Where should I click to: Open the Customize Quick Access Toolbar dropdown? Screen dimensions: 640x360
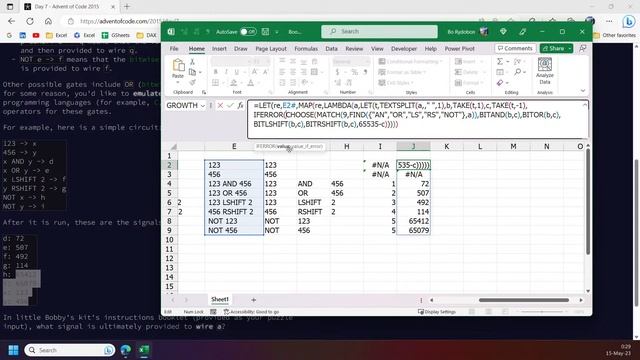point(277,31)
